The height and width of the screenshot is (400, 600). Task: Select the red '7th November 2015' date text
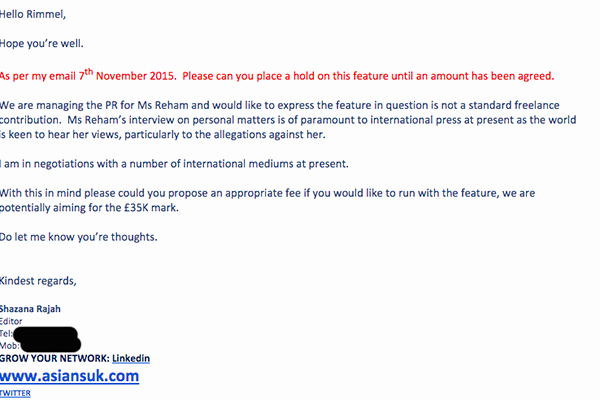127,75
